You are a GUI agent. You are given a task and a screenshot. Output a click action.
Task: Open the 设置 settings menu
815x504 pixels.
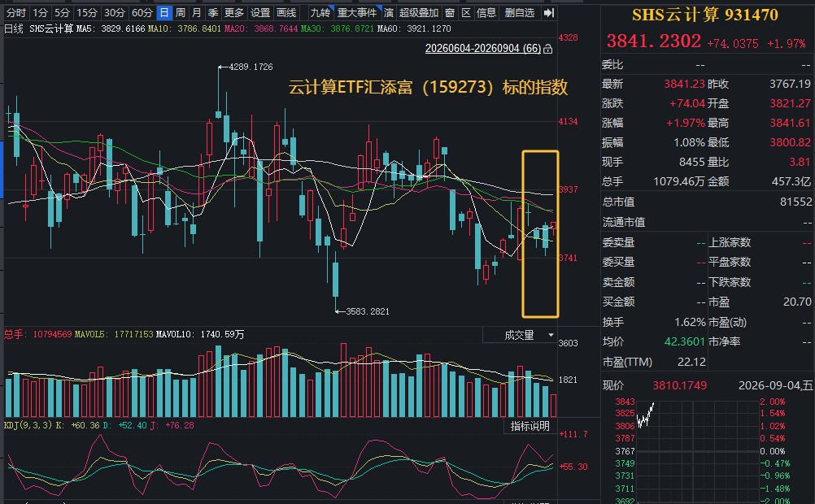tap(260, 12)
